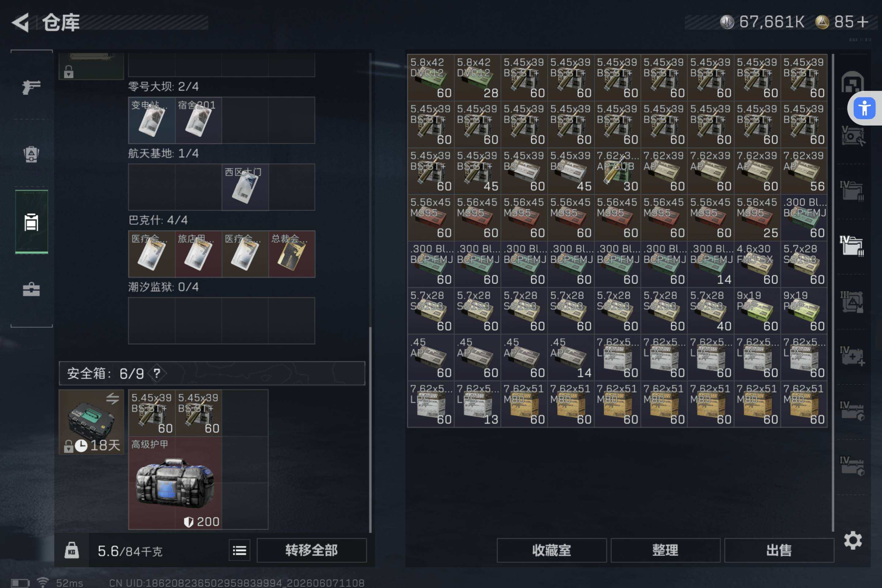Open the backpack category in the sidebar

pos(32,154)
